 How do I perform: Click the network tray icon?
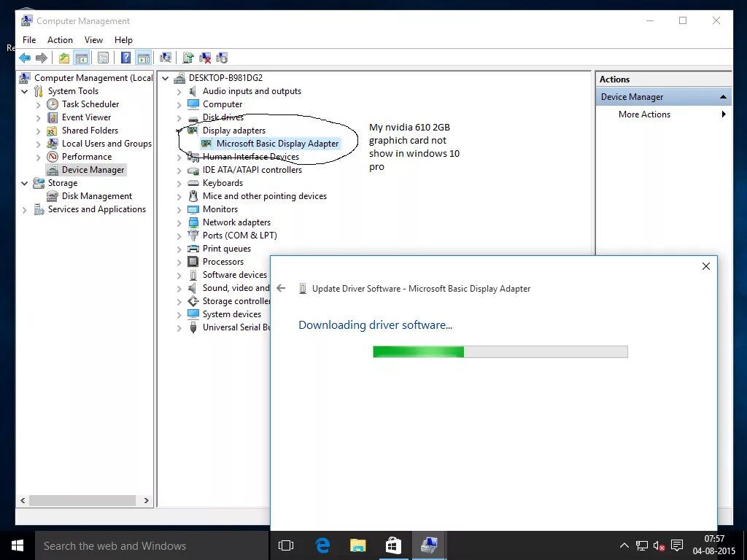tap(642, 545)
